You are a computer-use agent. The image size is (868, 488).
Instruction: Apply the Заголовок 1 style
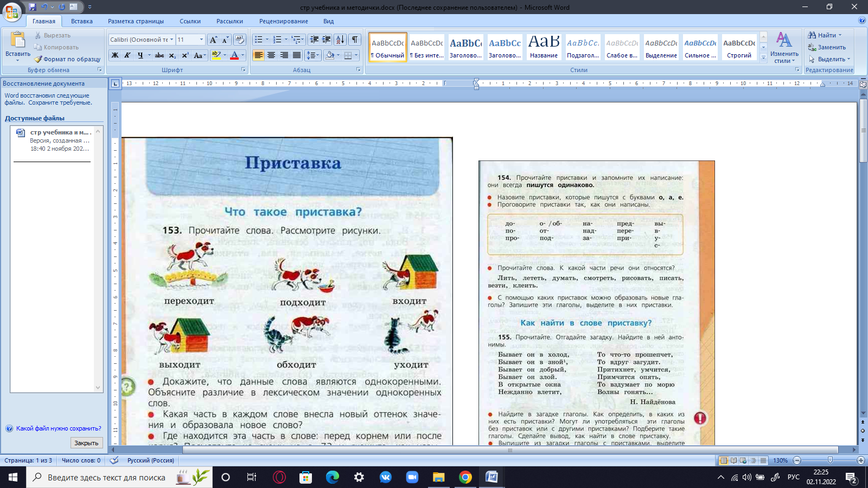click(465, 47)
